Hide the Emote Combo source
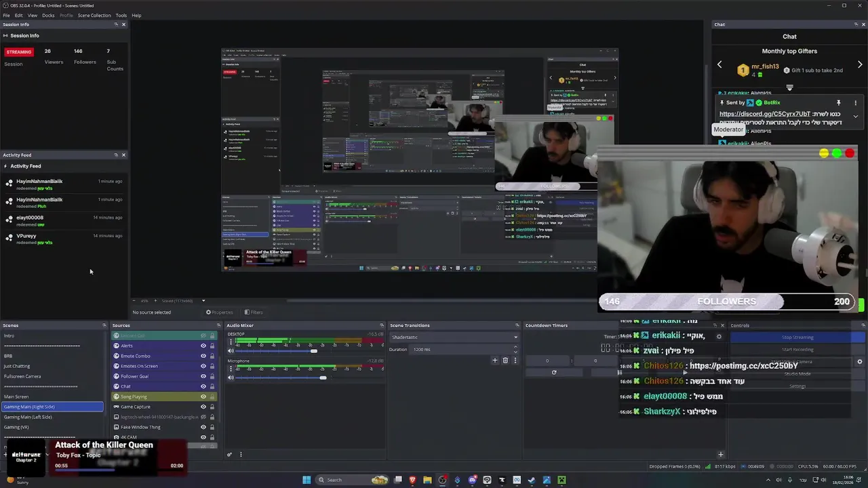 pos(203,356)
